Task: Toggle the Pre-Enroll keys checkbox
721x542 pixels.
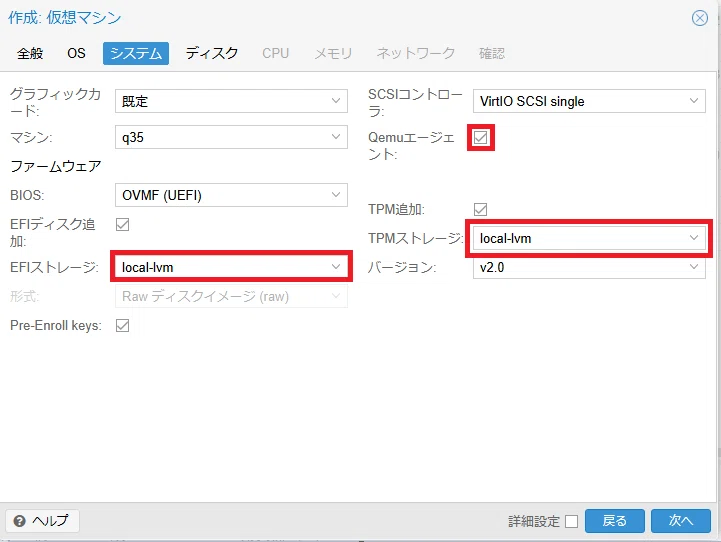Action: [122, 325]
